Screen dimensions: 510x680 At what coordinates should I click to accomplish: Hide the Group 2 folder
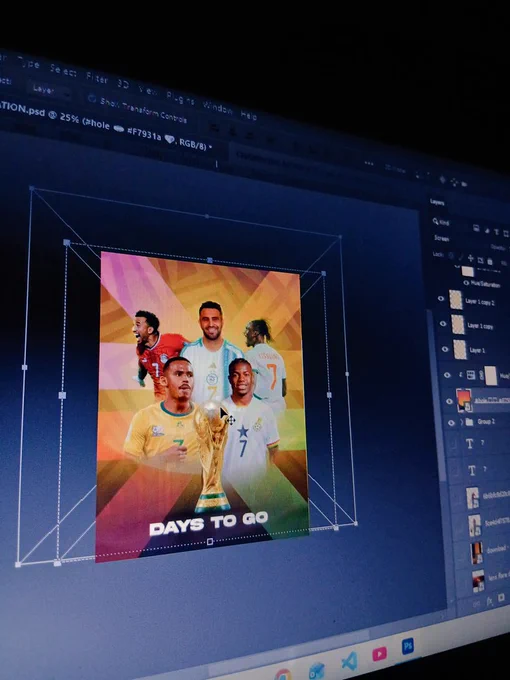pyautogui.click(x=451, y=423)
